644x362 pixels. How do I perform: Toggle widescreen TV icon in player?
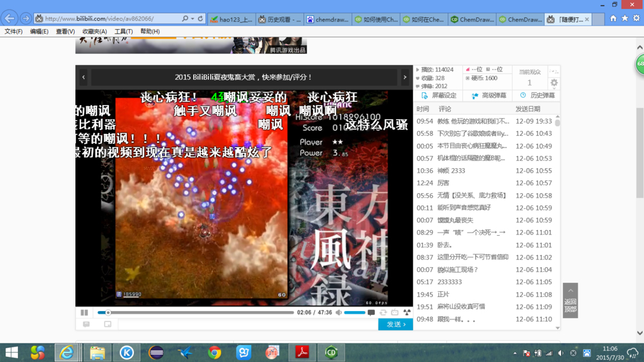tap(395, 312)
